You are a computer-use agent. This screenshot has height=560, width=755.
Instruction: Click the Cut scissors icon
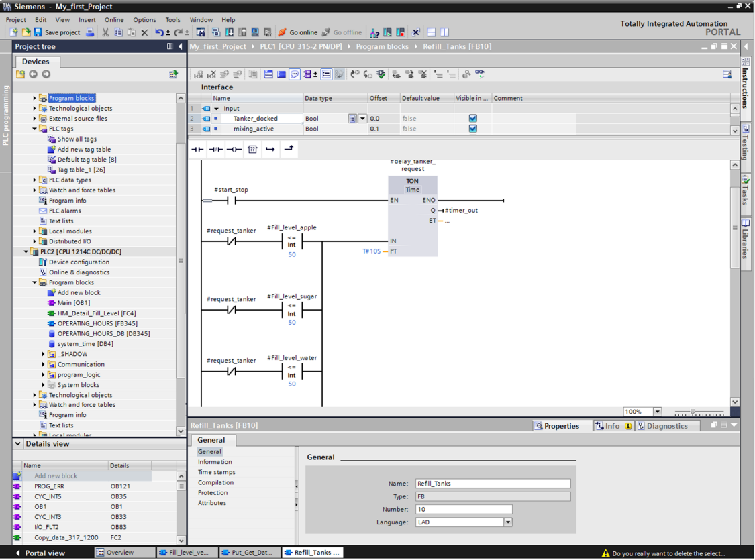click(x=105, y=32)
